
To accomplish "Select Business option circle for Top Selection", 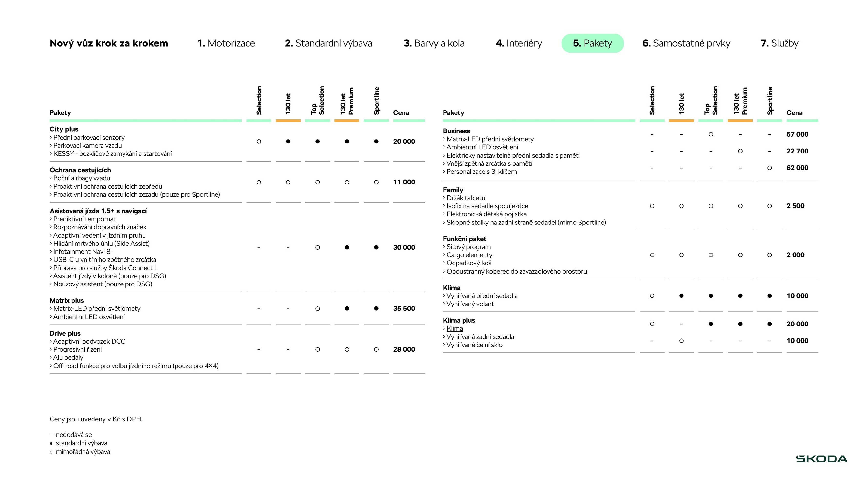I will point(711,134).
